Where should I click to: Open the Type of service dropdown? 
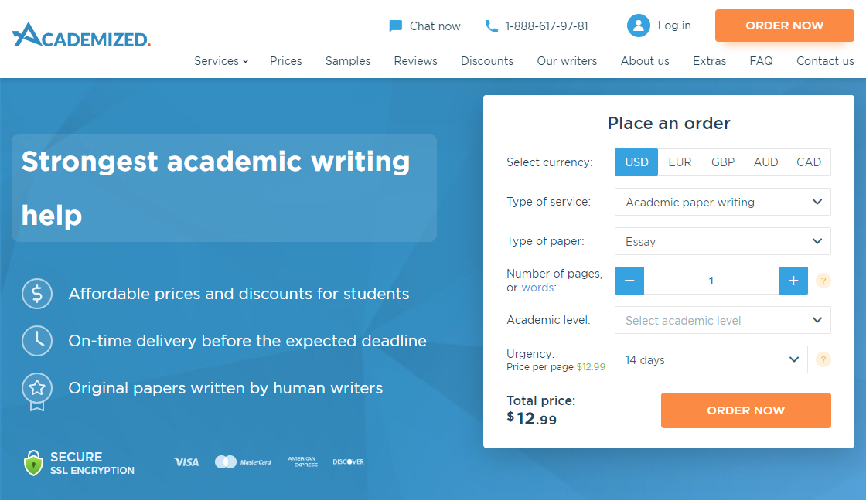[722, 202]
